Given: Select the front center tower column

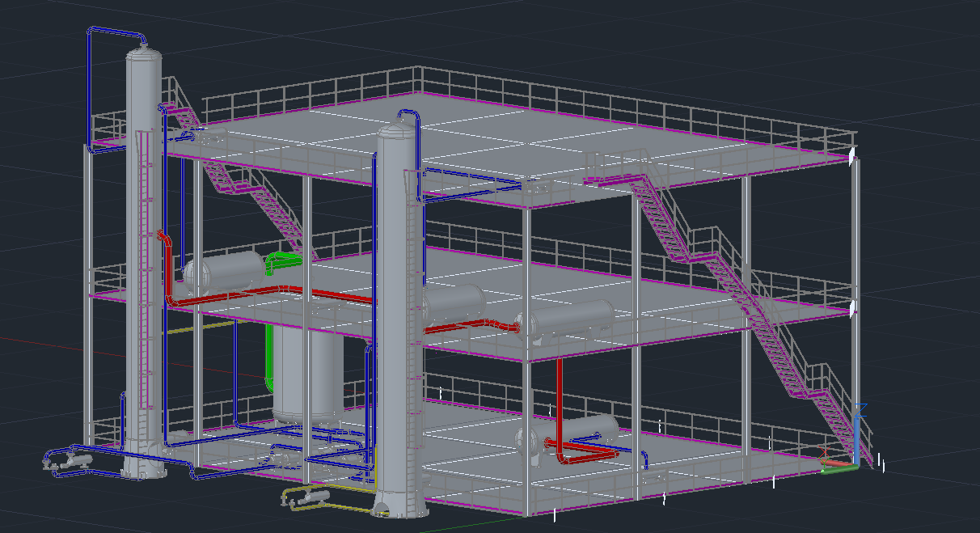Looking at the screenshot, I should tap(398, 324).
